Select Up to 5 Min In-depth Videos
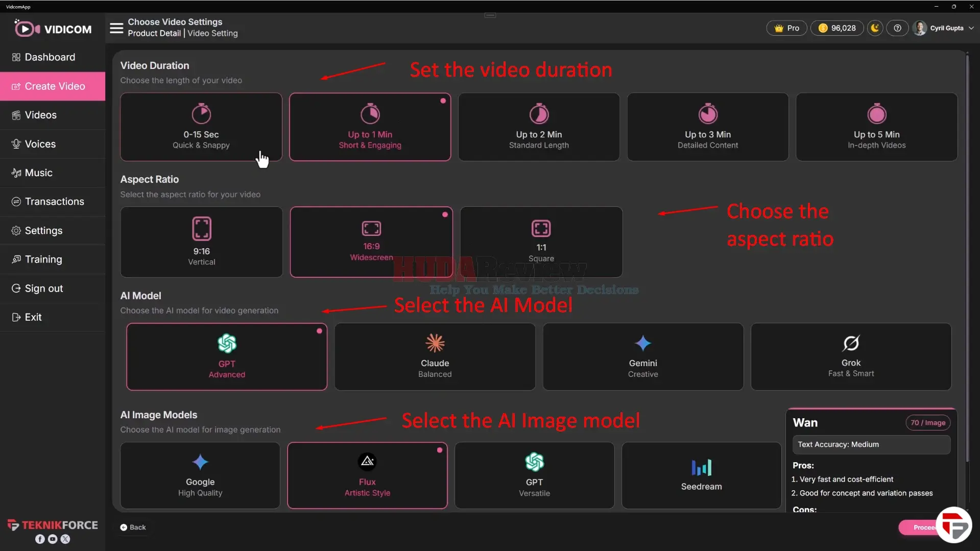Image resolution: width=980 pixels, height=551 pixels. click(x=877, y=127)
